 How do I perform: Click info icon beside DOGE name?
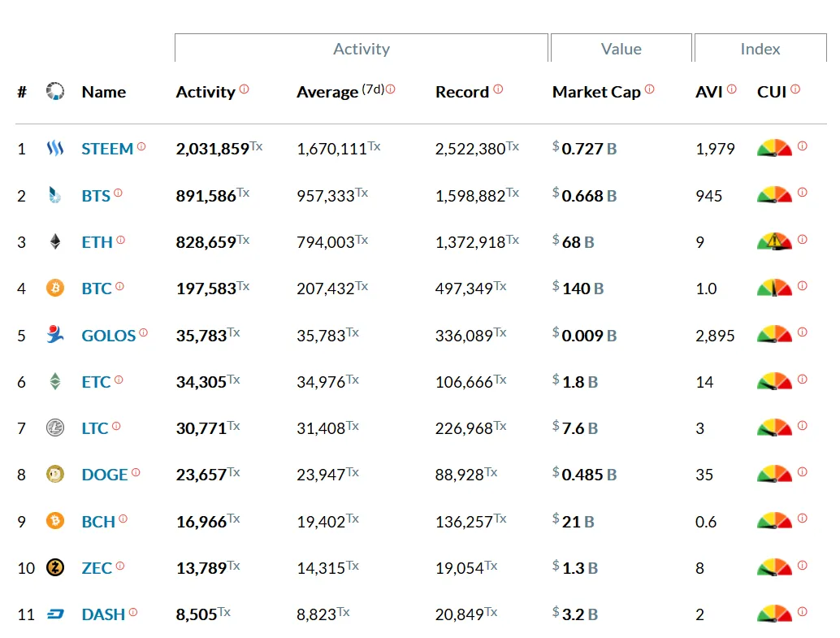pos(136,472)
